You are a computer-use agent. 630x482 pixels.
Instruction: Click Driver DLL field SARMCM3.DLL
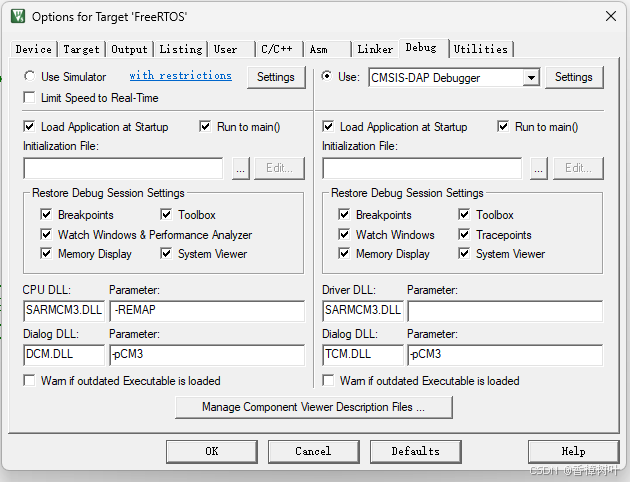pyautogui.click(x=363, y=310)
